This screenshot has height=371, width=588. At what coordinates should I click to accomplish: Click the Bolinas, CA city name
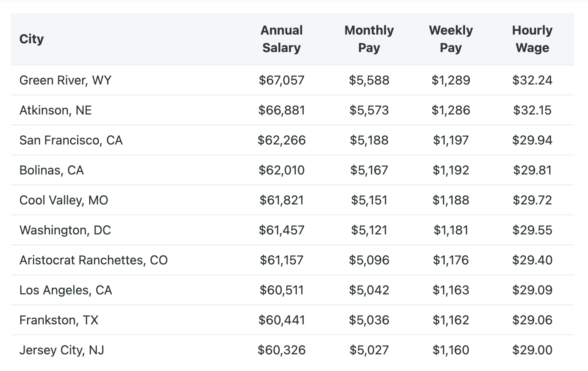pyautogui.click(x=52, y=170)
